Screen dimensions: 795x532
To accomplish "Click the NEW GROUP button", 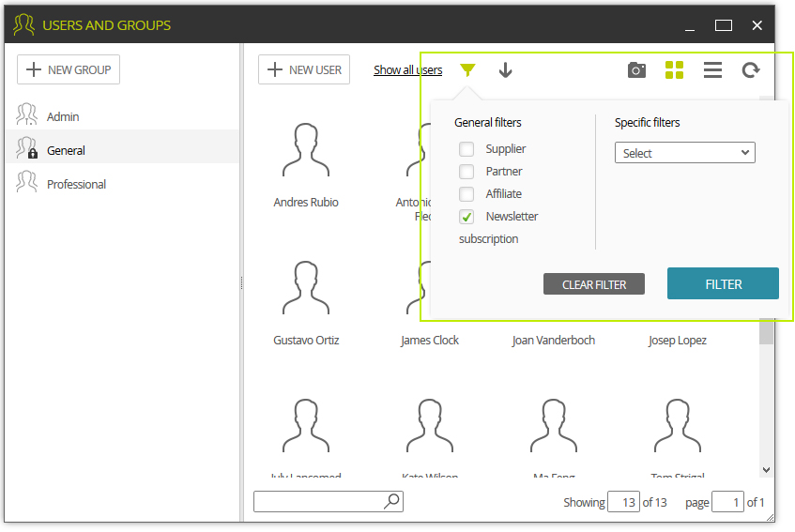I will tap(69, 69).
